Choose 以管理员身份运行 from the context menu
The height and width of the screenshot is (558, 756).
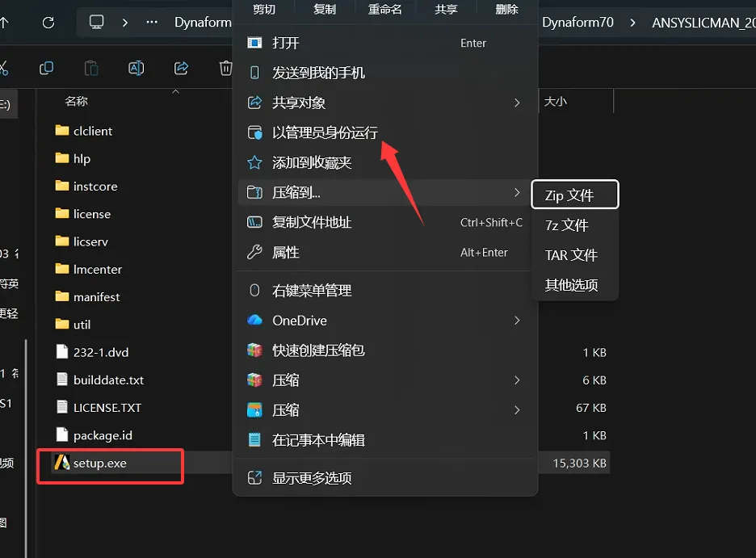click(385, 132)
